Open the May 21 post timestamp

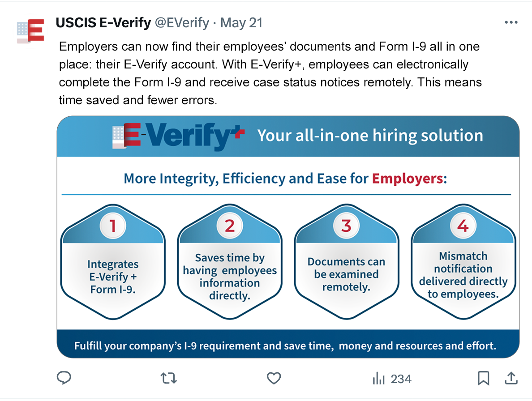[242, 23]
